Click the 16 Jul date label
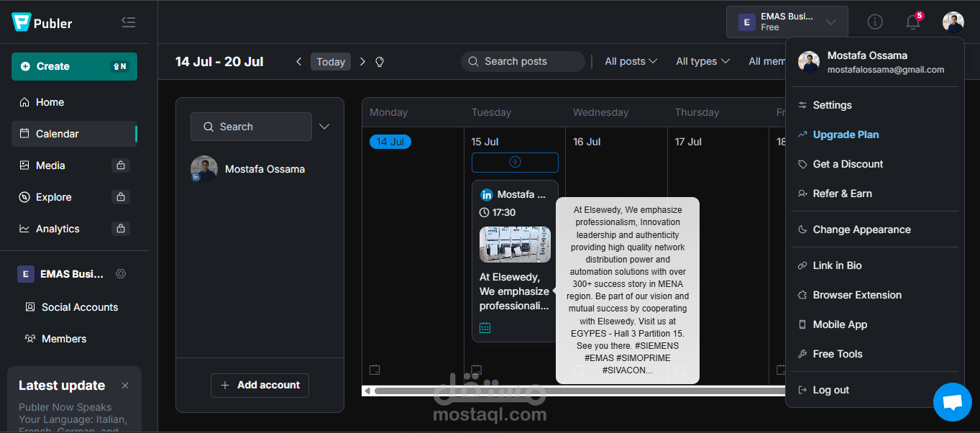 tap(587, 142)
